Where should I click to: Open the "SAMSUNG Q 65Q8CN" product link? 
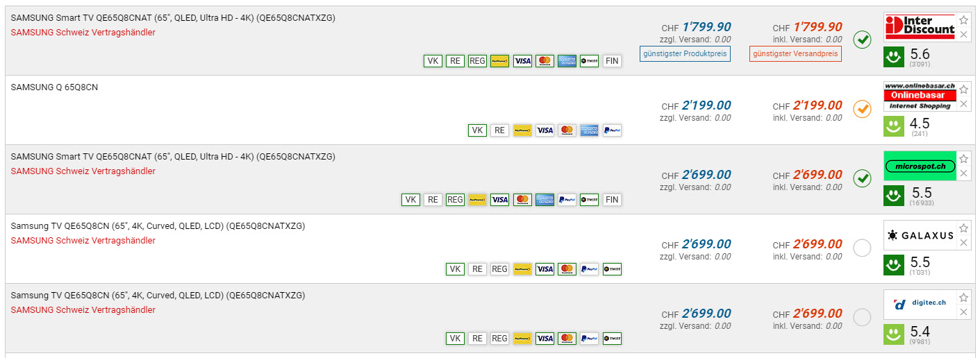(x=54, y=87)
